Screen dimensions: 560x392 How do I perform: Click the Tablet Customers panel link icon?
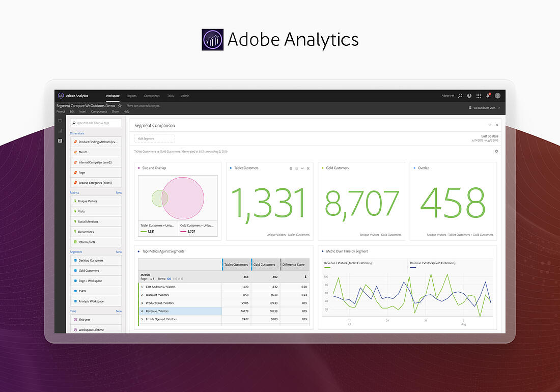coord(296,168)
